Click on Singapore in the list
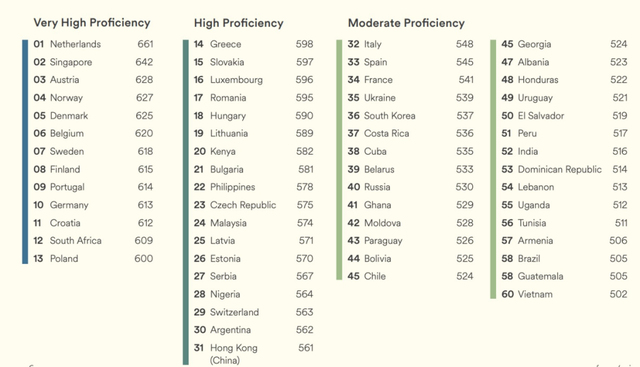The image size is (640, 367). click(71, 62)
